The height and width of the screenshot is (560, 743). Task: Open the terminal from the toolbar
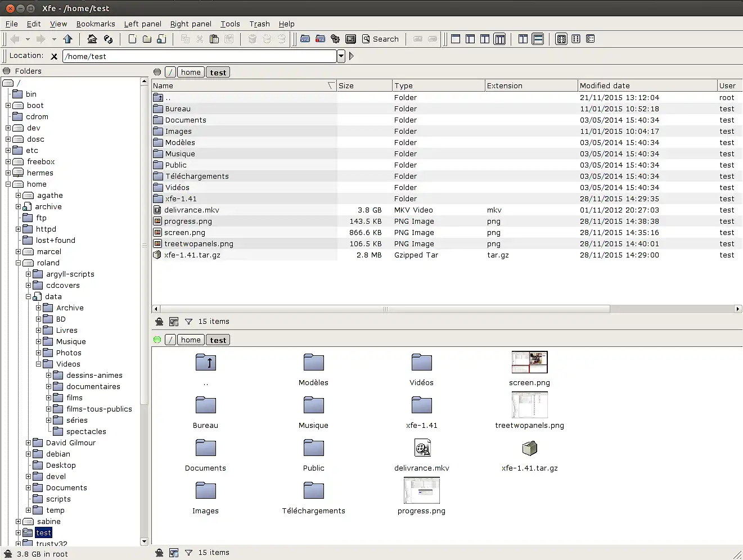[350, 39]
